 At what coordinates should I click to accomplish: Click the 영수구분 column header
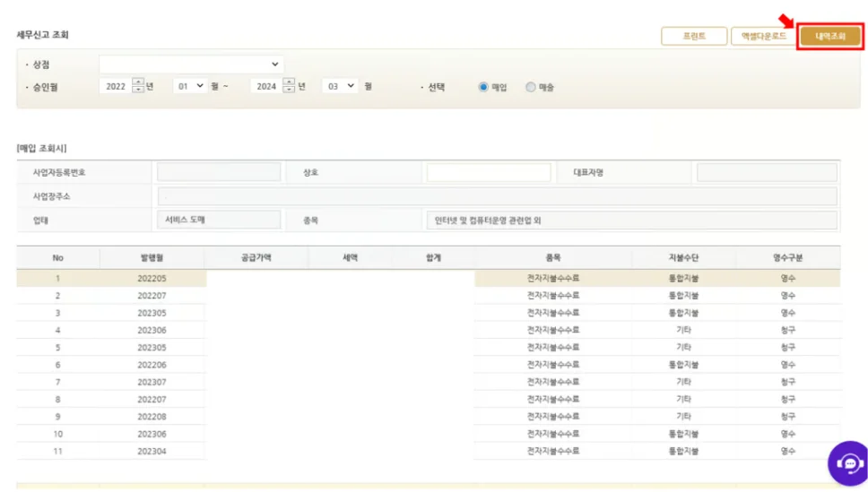point(787,257)
